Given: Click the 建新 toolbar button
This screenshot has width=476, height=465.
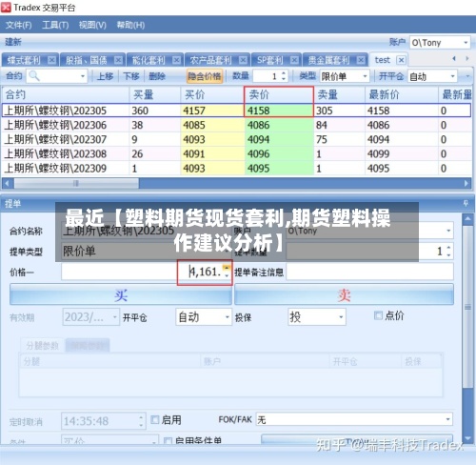Looking at the screenshot, I should click(13, 42).
